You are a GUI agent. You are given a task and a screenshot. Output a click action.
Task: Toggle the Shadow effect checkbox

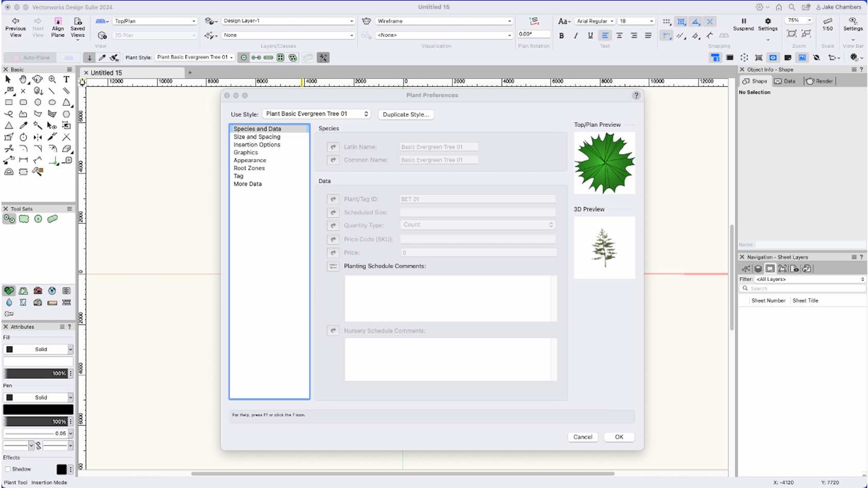7,469
